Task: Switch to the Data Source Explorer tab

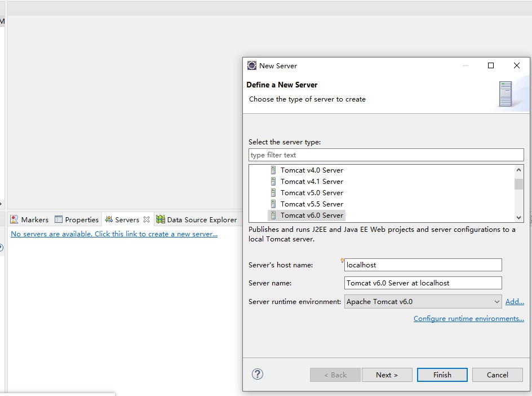Action: coord(197,219)
